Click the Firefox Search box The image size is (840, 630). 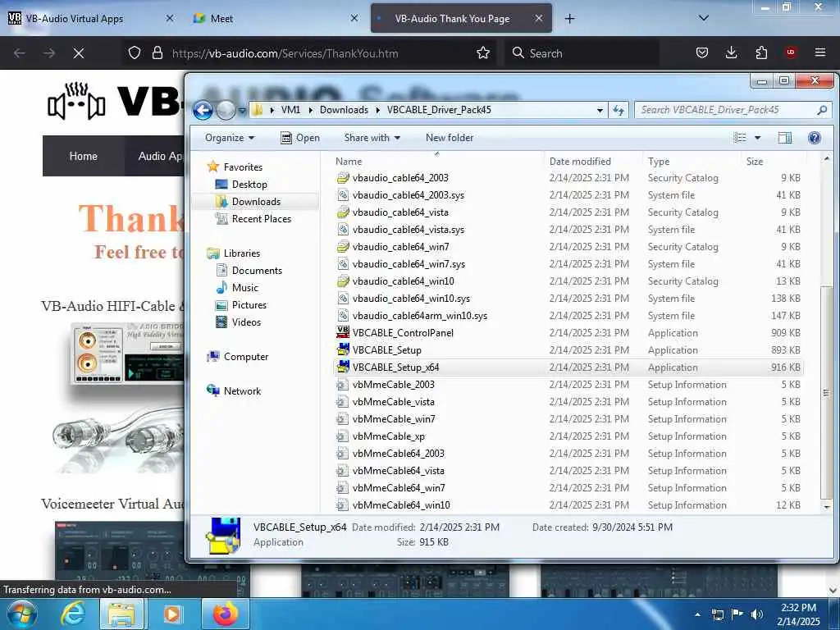coord(582,53)
